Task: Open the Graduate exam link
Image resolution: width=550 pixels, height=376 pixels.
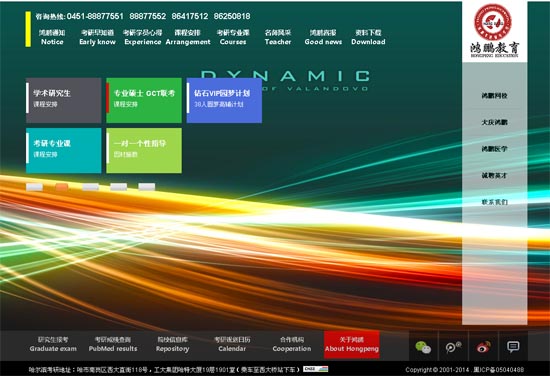Action: click(x=53, y=344)
